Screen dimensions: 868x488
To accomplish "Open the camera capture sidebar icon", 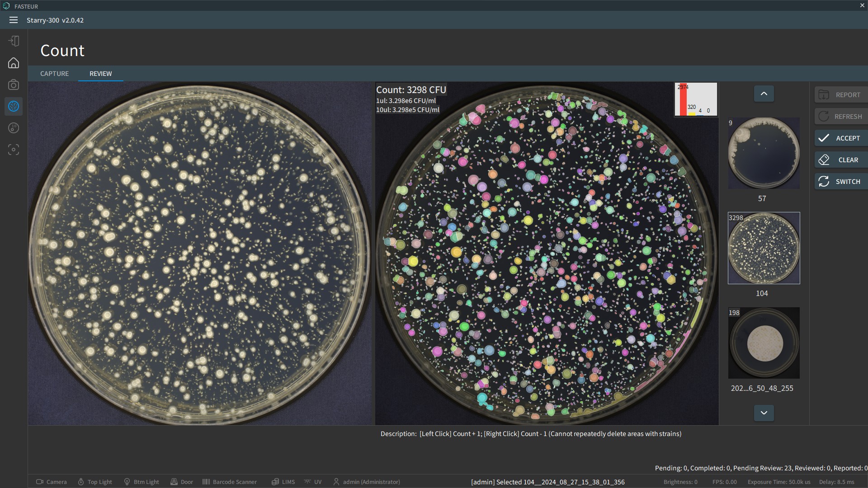I will [14, 84].
